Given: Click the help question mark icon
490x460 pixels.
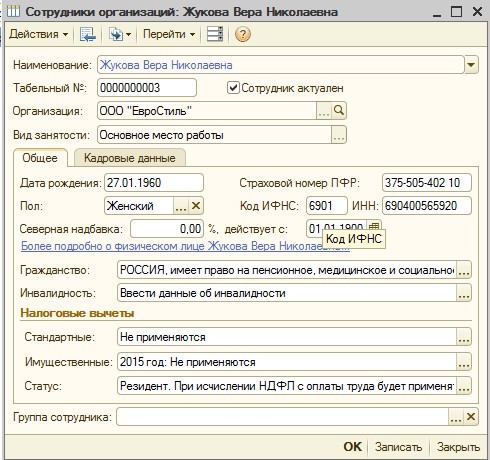Looking at the screenshot, I should click(243, 34).
